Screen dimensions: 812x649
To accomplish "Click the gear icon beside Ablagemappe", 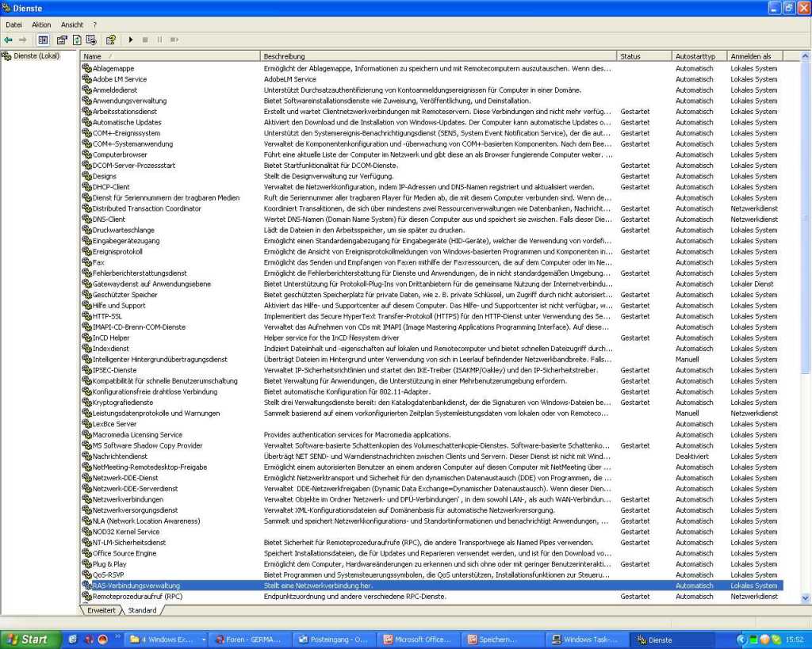I will 86,68.
